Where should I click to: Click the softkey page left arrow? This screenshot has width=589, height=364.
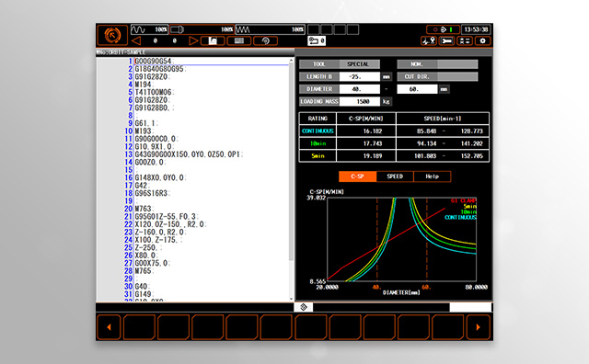tap(109, 327)
